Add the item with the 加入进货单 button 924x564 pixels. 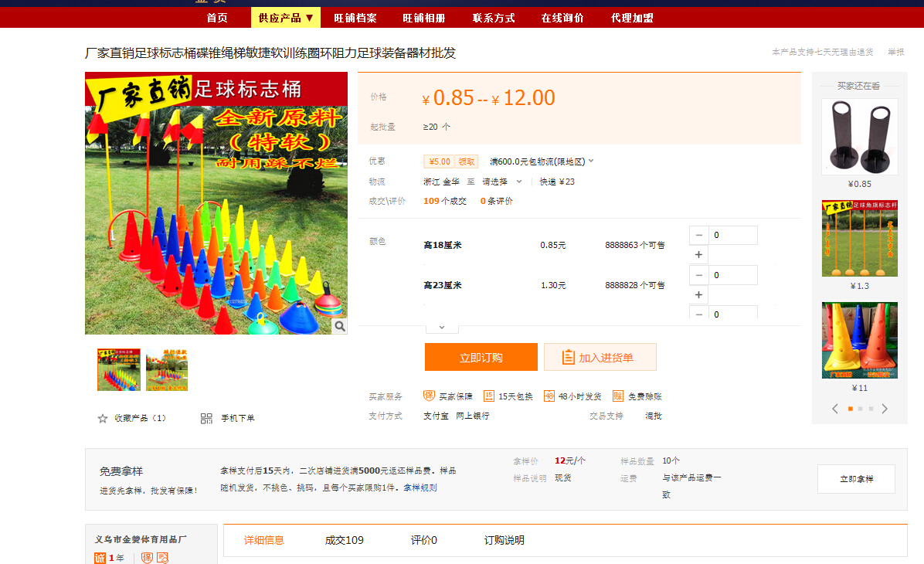[600, 357]
